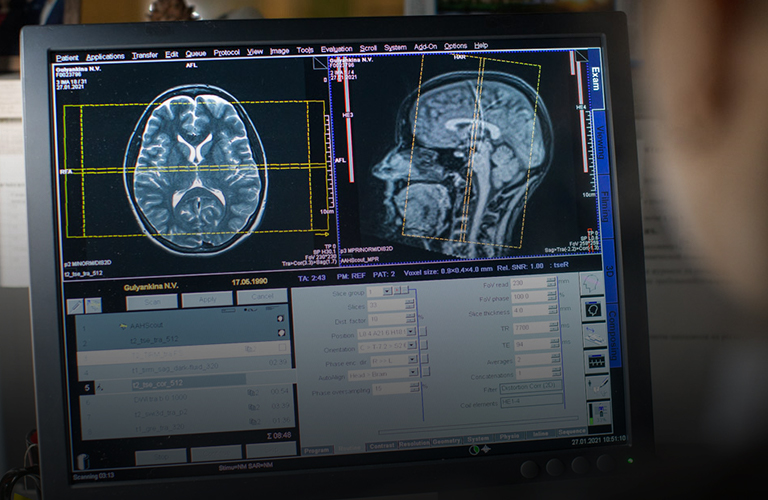768x500 pixels.
Task: Click the Scan button
Action: pos(152,300)
